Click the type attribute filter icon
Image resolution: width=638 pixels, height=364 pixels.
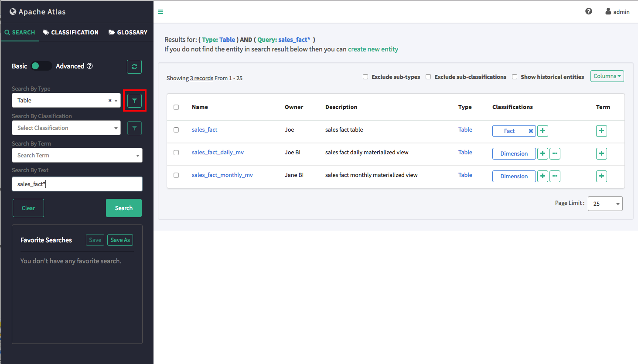point(134,101)
